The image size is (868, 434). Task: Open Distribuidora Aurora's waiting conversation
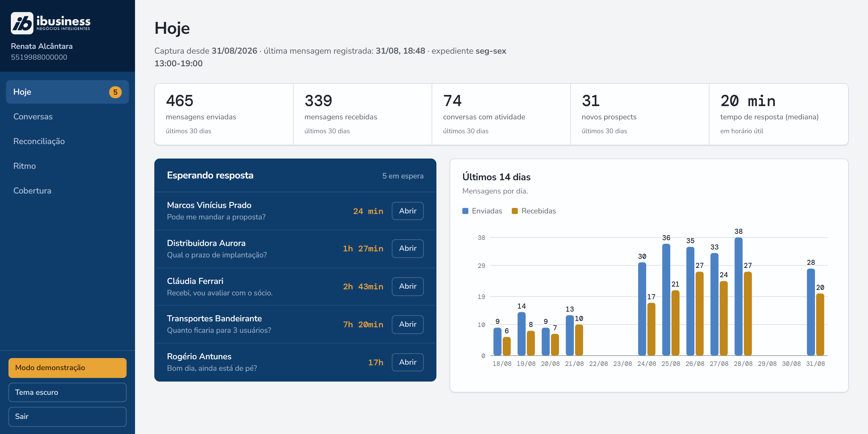(407, 248)
